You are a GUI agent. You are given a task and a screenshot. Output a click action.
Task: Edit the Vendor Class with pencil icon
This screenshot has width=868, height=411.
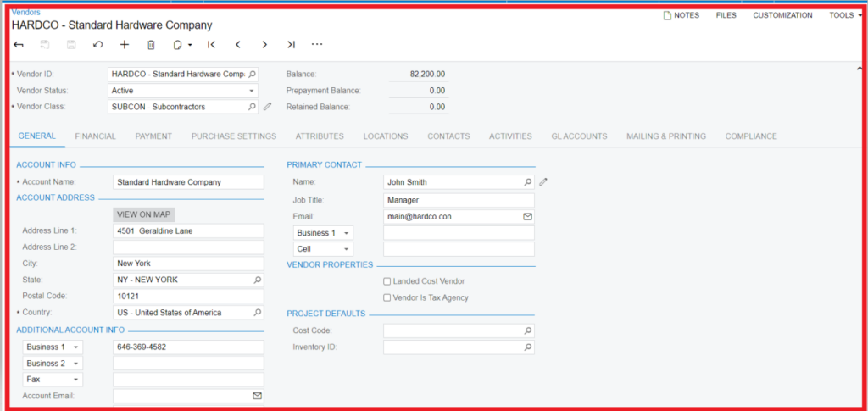268,107
